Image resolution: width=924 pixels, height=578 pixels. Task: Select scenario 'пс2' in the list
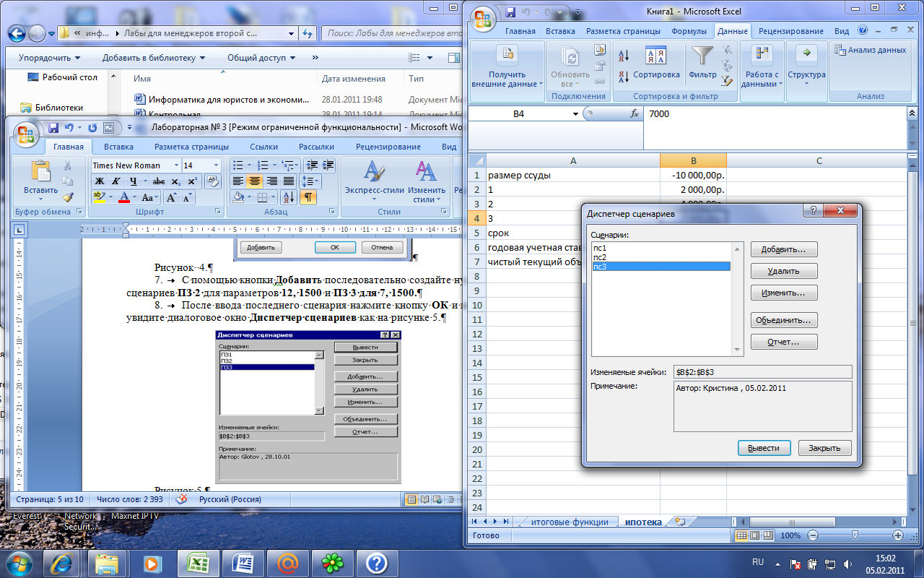click(661, 257)
